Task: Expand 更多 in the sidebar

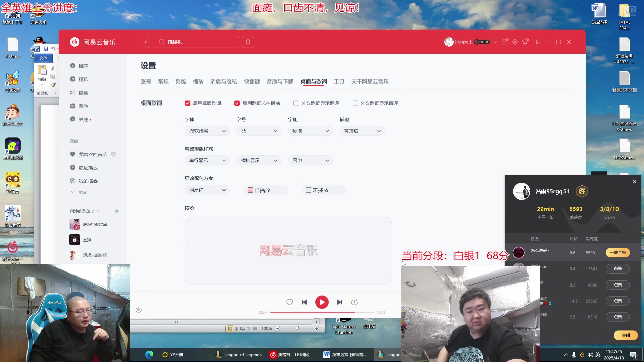Action: pyautogui.click(x=79, y=192)
